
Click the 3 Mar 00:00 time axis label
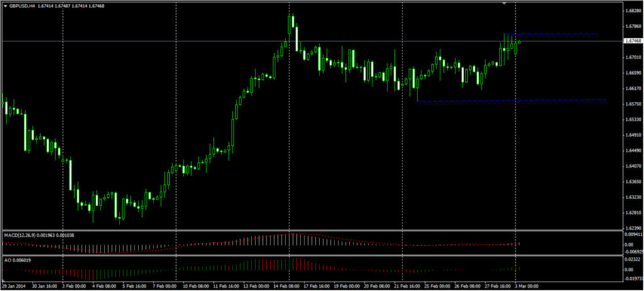coord(528,285)
